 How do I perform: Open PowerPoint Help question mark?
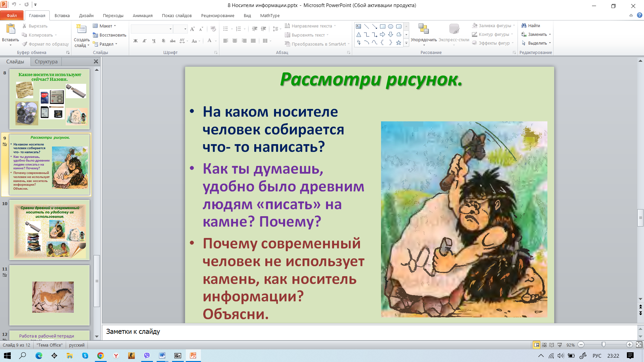(639, 15)
